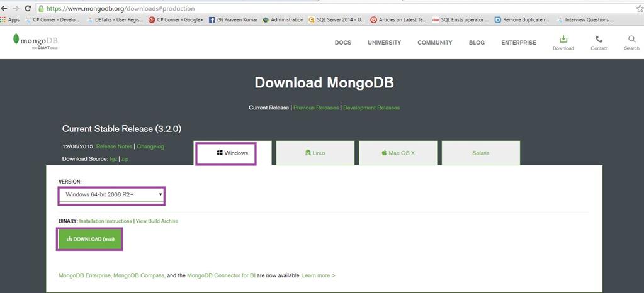Click the green padlock security icon

tap(41, 8)
